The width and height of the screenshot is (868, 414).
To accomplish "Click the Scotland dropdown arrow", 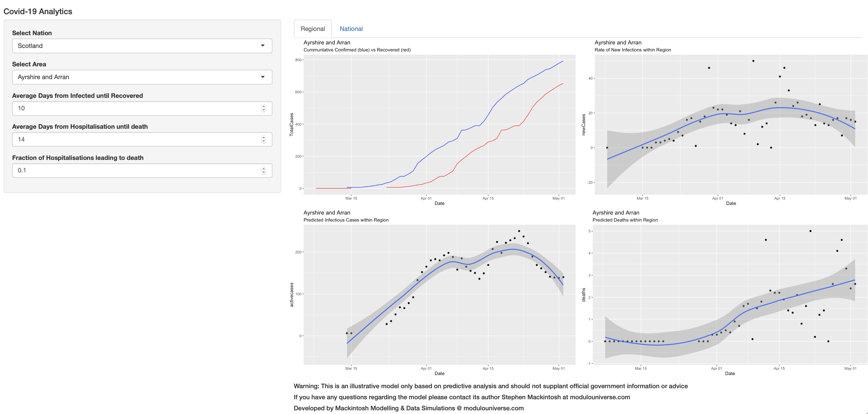I will coord(262,46).
